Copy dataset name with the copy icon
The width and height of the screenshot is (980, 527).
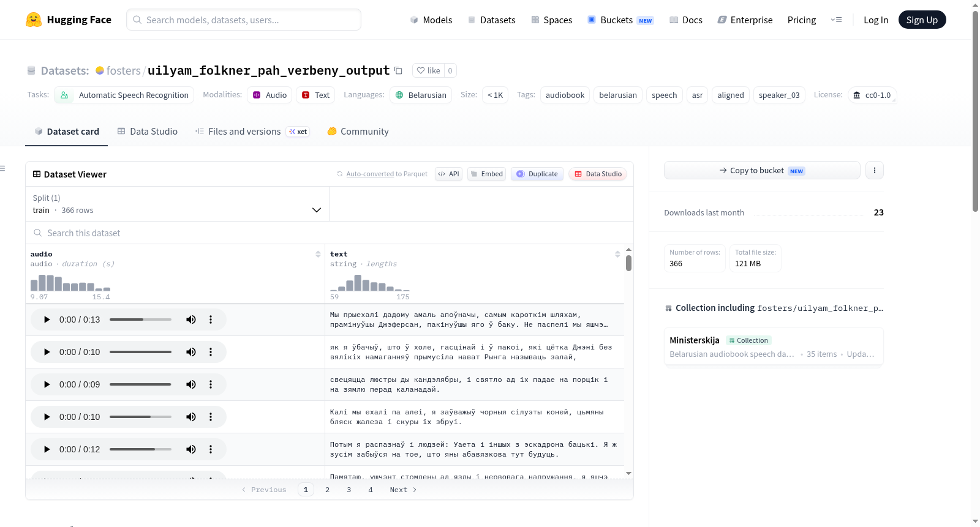398,70
